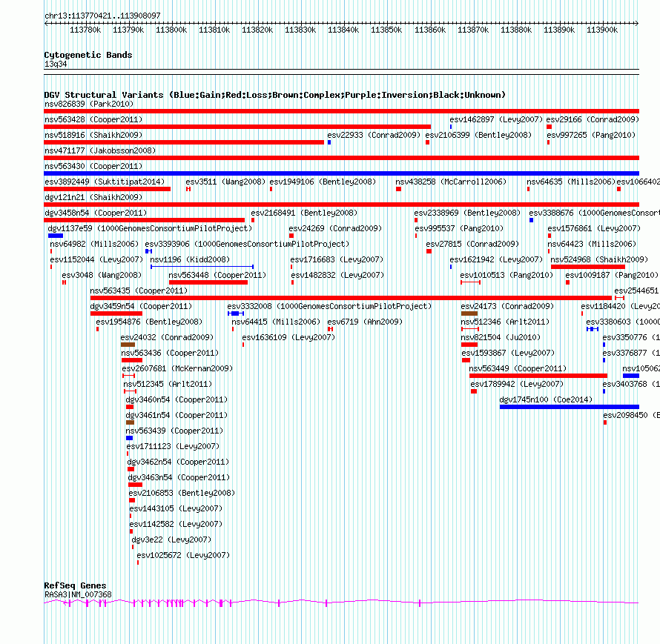Click esv3511 (Wang2008) variant label
660x644 pixels.
225,182
